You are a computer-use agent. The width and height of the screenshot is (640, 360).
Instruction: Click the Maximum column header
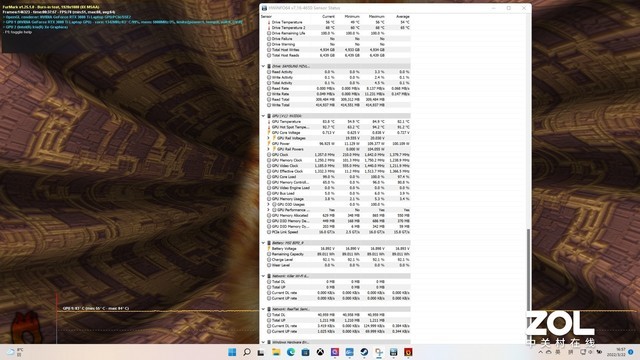point(377,16)
